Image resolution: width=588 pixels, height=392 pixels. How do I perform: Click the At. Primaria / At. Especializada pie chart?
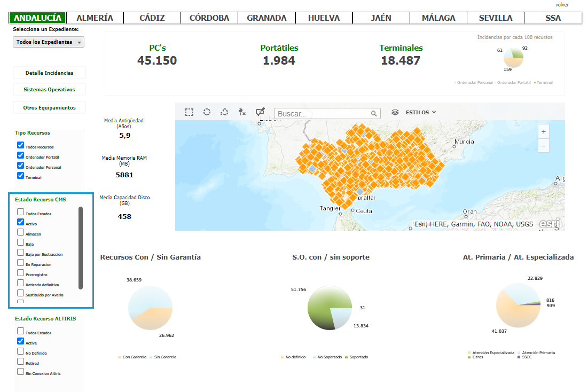point(518,305)
